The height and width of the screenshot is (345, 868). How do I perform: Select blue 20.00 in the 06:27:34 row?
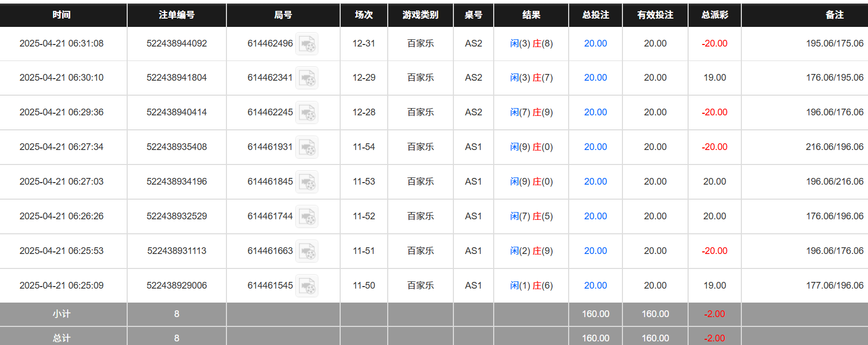pos(595,147)
